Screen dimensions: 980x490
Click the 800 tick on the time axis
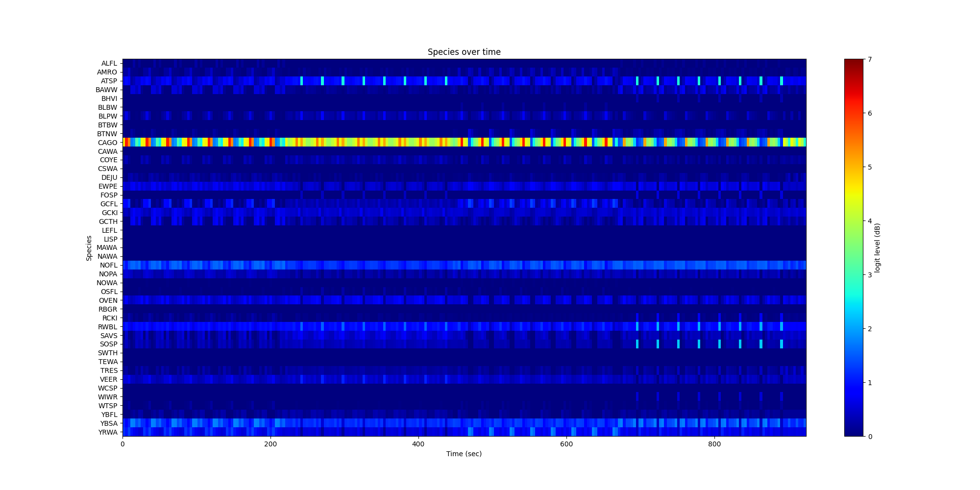tap(714, 444)
